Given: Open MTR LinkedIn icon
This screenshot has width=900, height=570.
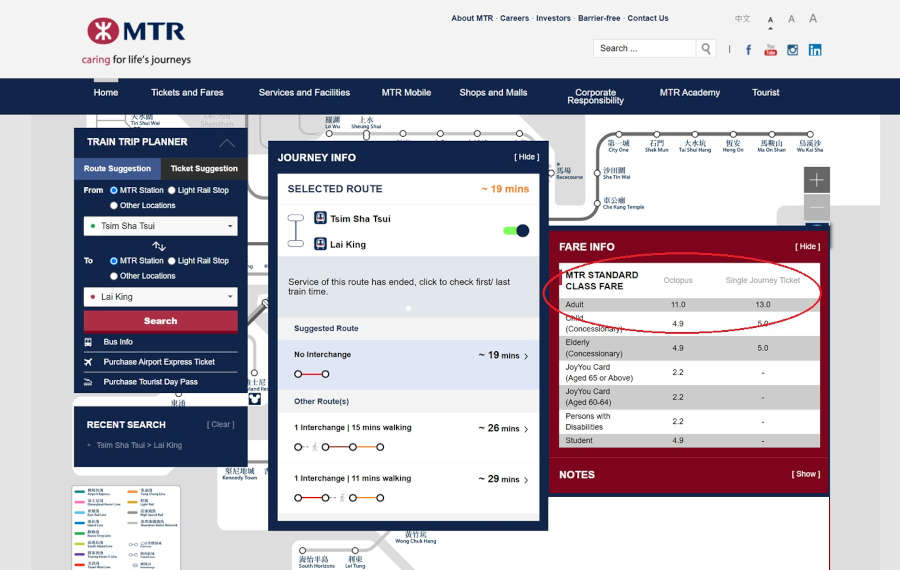Looking at the screenshot, I should click(815, 50).
